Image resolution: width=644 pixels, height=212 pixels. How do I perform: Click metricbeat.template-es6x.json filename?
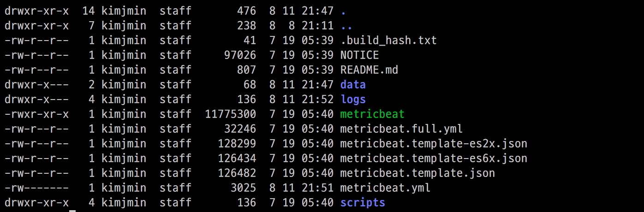tap(434, 159)
